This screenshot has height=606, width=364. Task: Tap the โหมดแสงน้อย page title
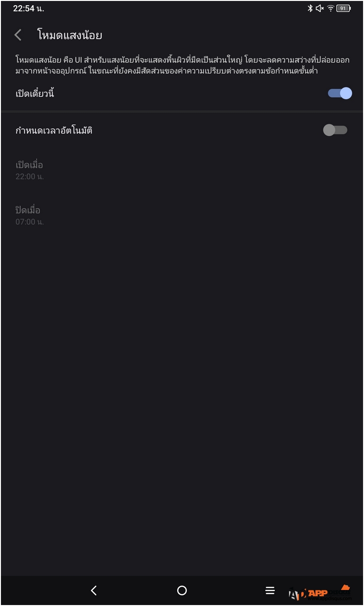point(70,35)
